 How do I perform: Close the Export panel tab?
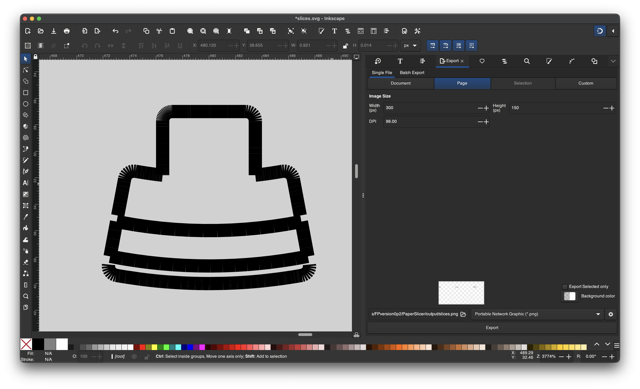click(x=462, y=61)
